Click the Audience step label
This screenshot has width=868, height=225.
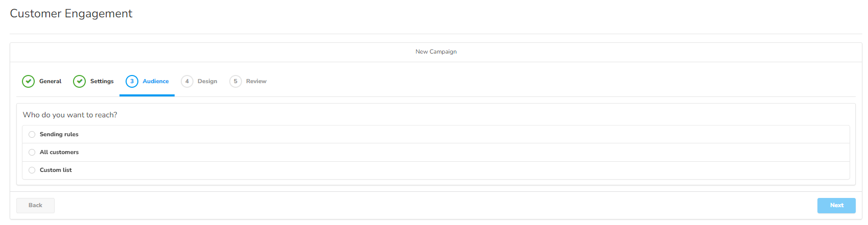(156, 81)
